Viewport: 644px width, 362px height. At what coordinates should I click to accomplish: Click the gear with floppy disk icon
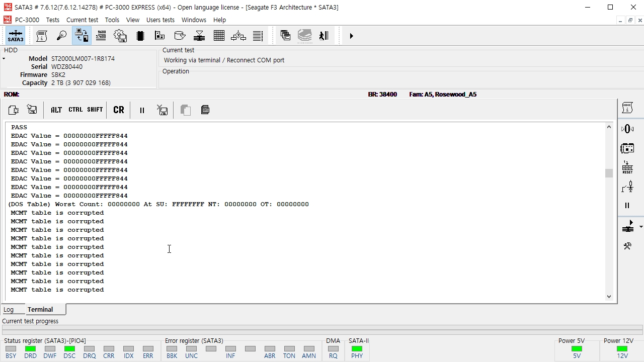[x=120, y=36]
